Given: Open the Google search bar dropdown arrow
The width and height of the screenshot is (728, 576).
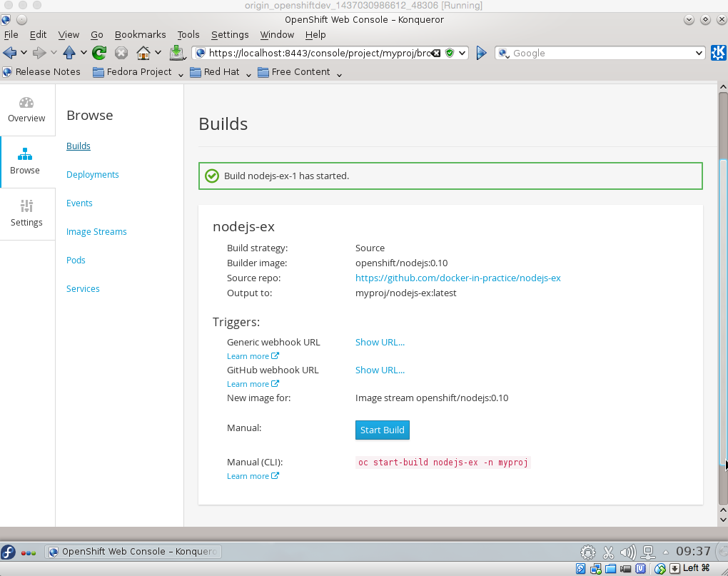Looking at the screenshot, I should (699, 53).
